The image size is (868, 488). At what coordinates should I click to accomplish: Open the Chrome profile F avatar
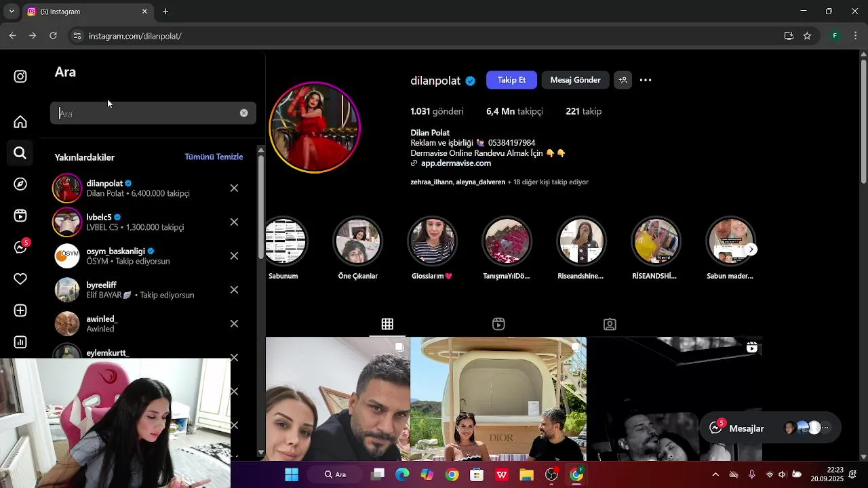click(x=835, y=36)
